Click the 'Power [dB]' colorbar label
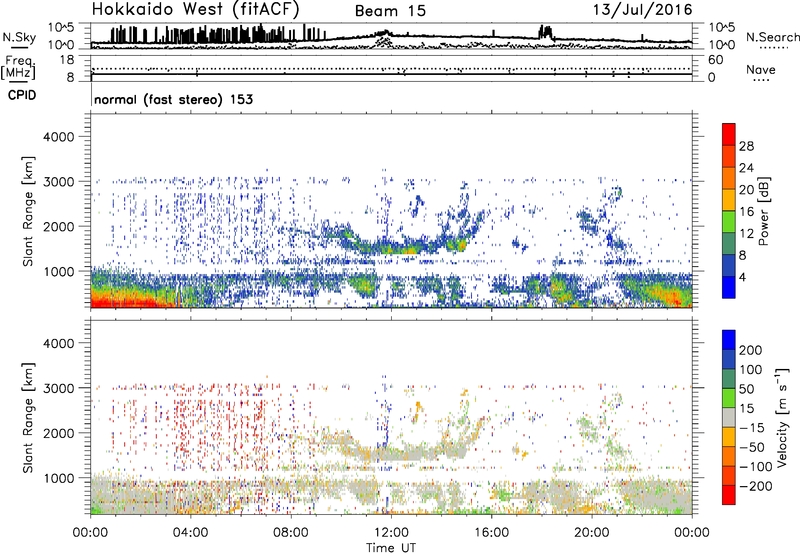This screenshot has width=800, height=554. pyautogui.click(x=763, y=211)
